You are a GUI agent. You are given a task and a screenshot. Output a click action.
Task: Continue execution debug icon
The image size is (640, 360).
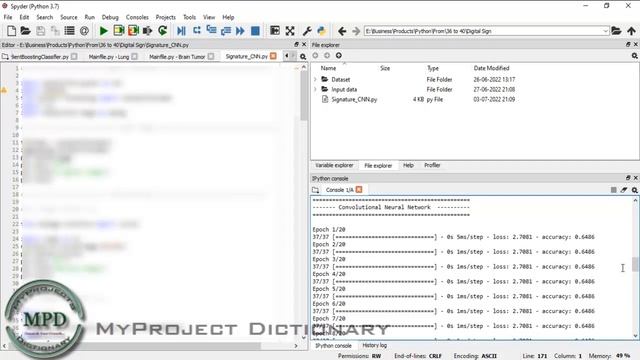(x=240, y=31)
